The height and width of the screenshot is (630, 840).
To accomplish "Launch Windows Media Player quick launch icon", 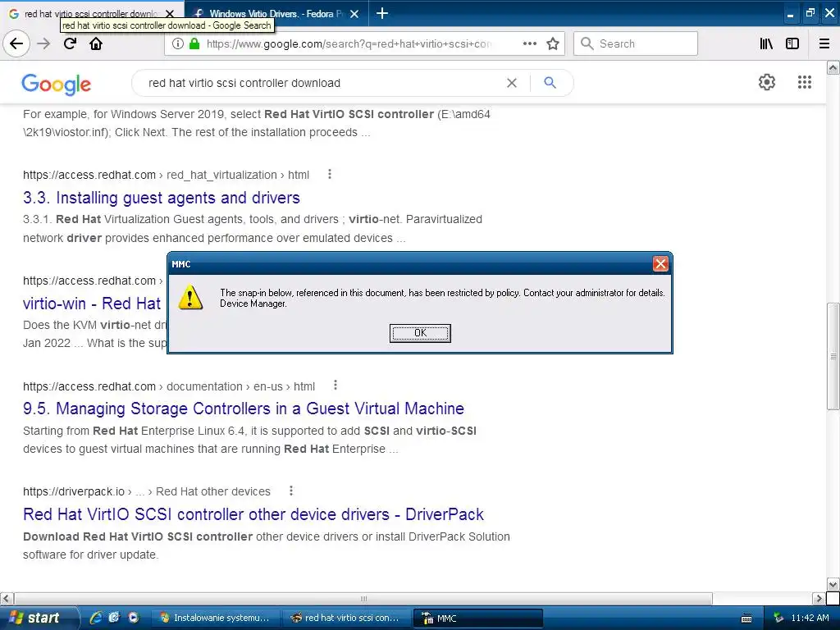I will (134, 618).
